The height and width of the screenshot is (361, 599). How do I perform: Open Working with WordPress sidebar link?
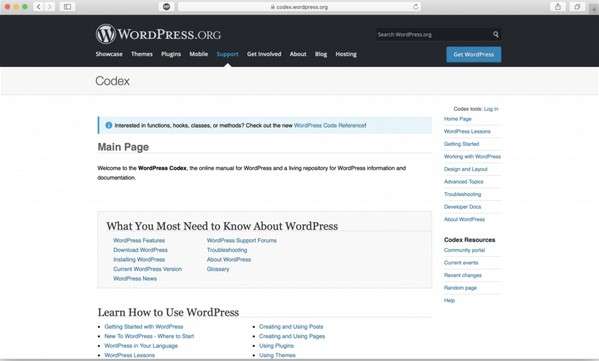tap(472, 157)
